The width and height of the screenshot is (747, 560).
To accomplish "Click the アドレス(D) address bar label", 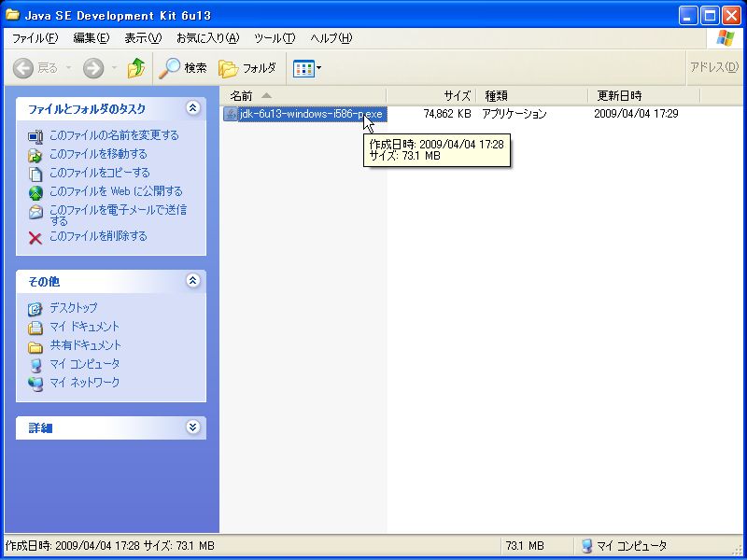I will click(x=714, y=67).
